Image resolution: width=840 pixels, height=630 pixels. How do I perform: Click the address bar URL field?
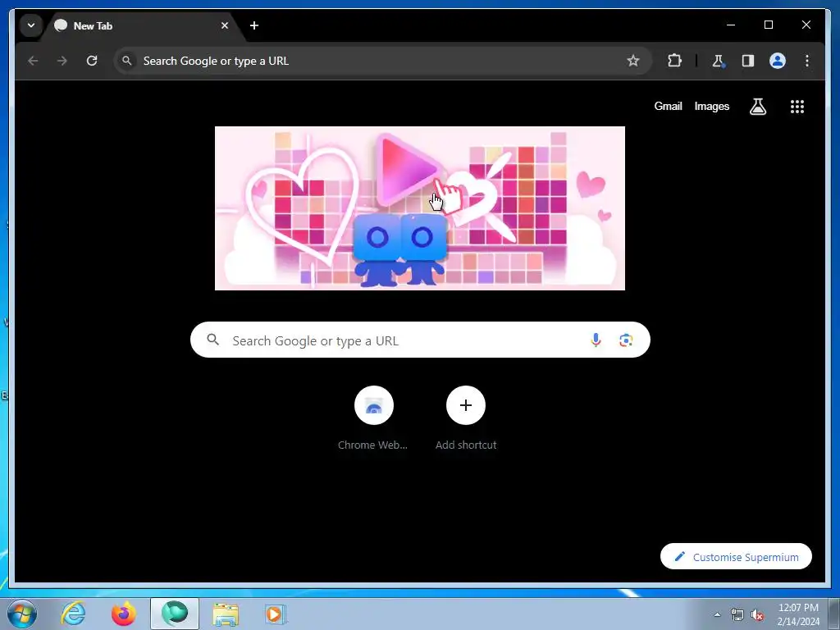click(382, 61)
